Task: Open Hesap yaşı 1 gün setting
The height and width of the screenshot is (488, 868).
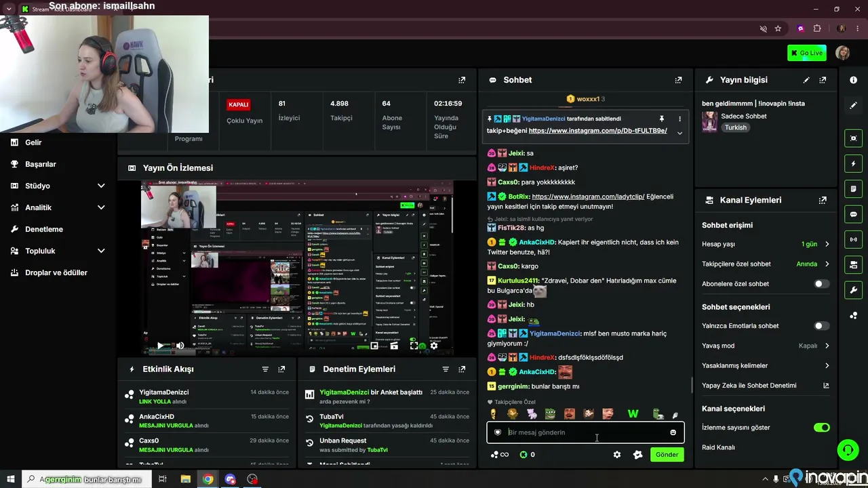Action: [x=766, y=244]
